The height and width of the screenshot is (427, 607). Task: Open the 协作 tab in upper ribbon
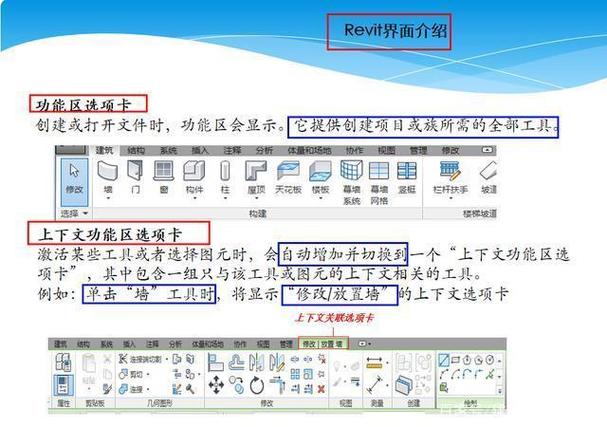pyautogui.click(x=354, y=151)
